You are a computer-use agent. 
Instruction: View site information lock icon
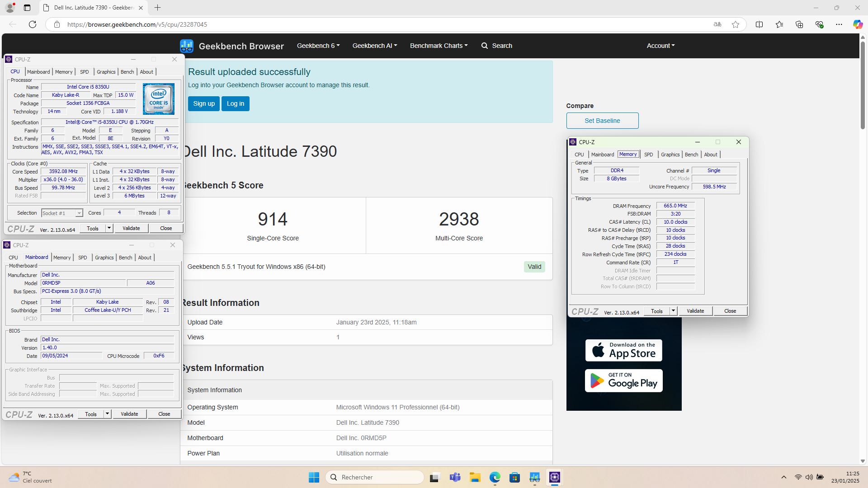point(57,24)
